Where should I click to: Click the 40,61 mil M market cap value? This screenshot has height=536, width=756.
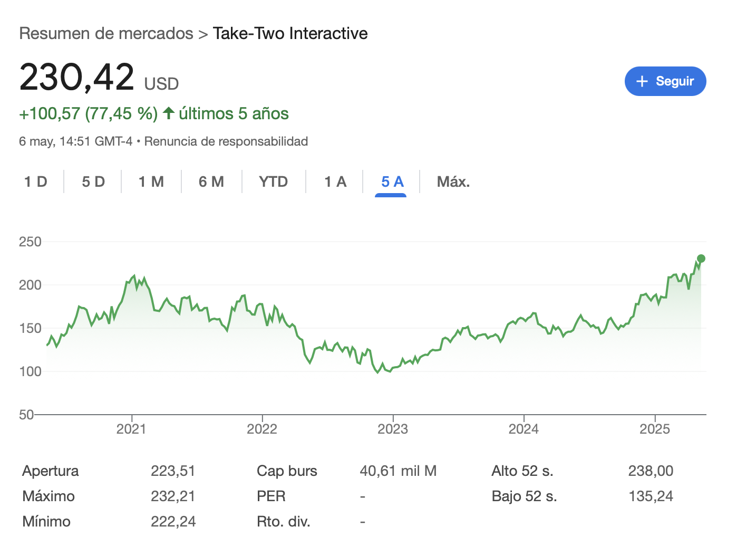tap(398, 471)
